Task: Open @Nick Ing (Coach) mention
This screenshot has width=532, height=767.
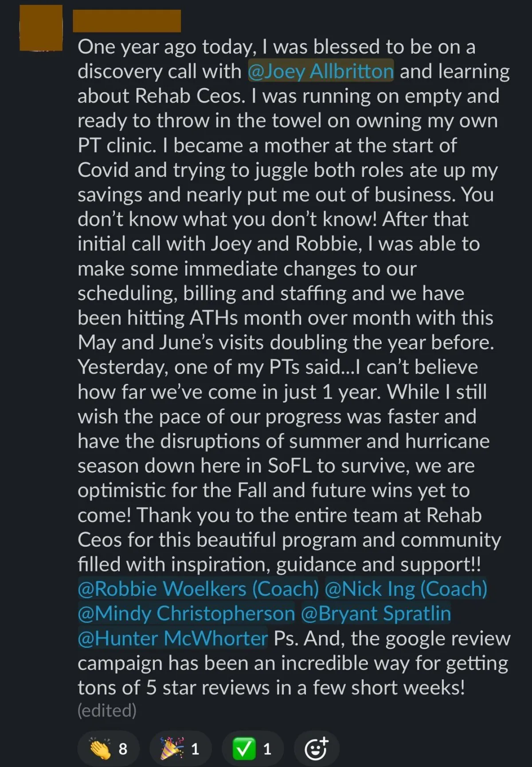Action: [x=406, y=589]
